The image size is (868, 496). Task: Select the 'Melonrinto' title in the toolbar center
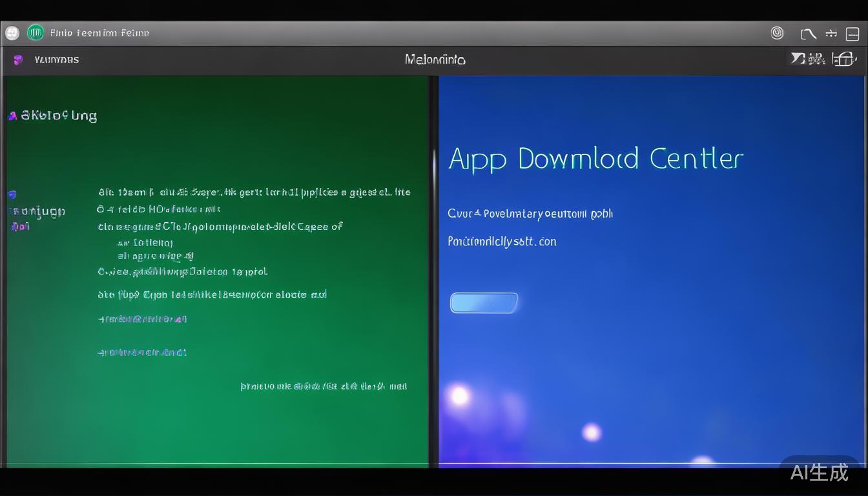[435, 59]
